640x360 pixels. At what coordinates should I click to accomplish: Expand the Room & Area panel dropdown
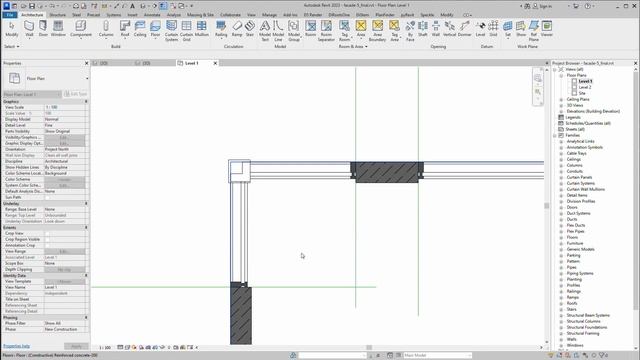[x=353, y=47]
